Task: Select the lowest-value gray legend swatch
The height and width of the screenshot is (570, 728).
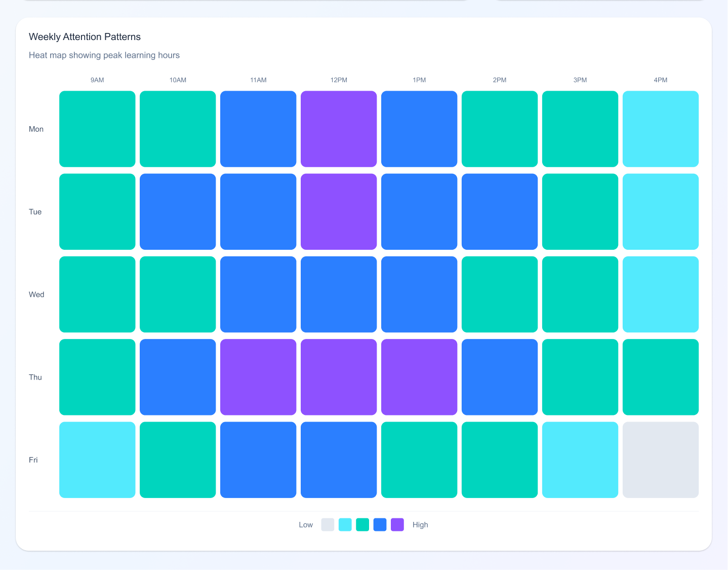Action: [x=328, y=524]
